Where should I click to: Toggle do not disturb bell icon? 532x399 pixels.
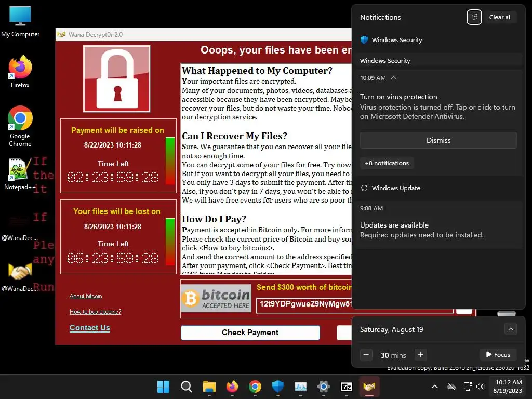[x=474, y=17]
